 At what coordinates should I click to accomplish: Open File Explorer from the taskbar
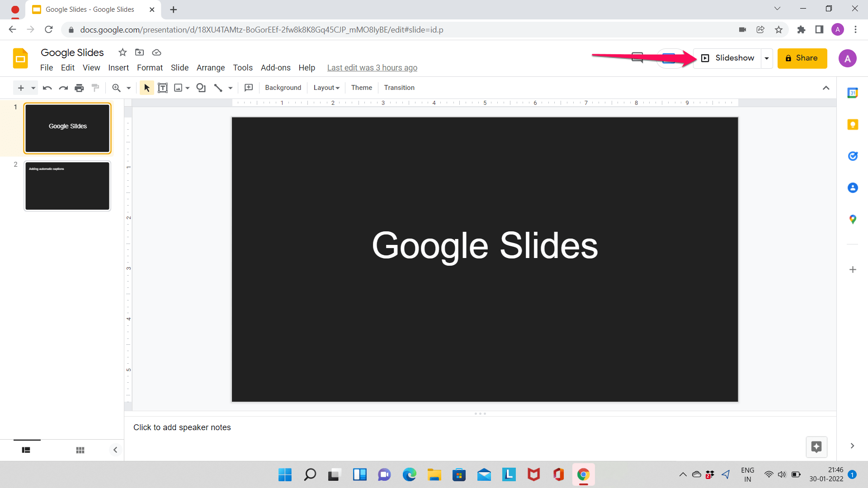pyautogui.click(x=434, y=474)
